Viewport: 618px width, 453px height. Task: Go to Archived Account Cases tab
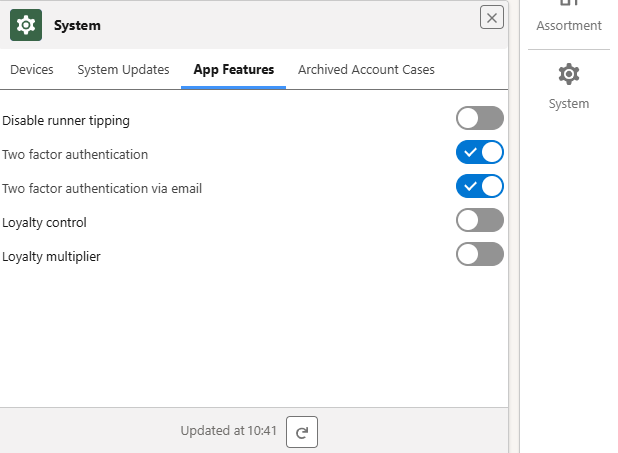click(x=366, y=70)
